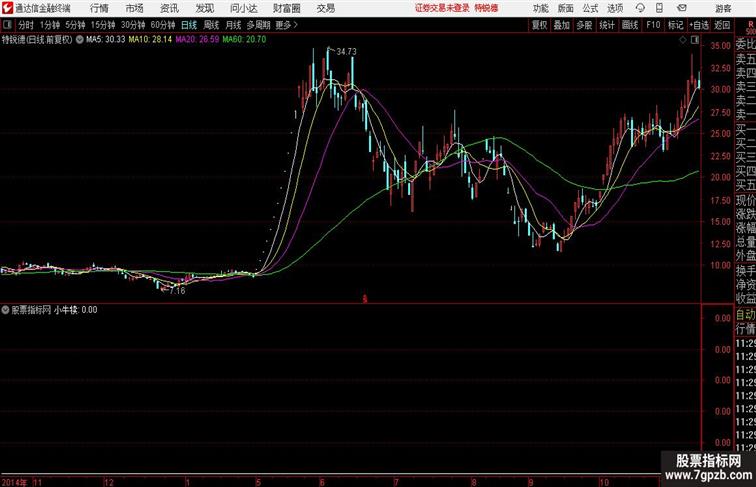Click the 2014年 date axis label
The height and width of the screenshot is (487, 756).
(14, 482)
